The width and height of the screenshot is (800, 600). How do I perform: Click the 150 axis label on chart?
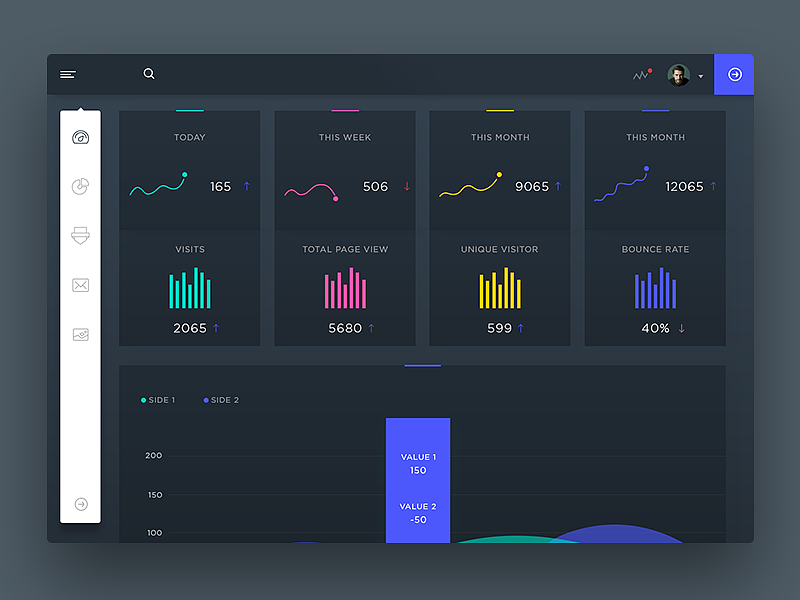155,495
